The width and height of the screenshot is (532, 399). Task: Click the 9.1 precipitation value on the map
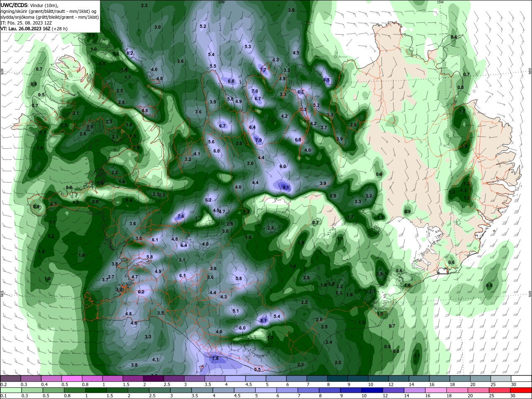tap(286, 187)
